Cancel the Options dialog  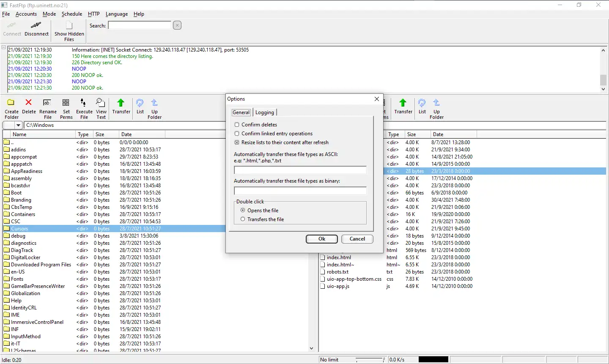[357, 239]
